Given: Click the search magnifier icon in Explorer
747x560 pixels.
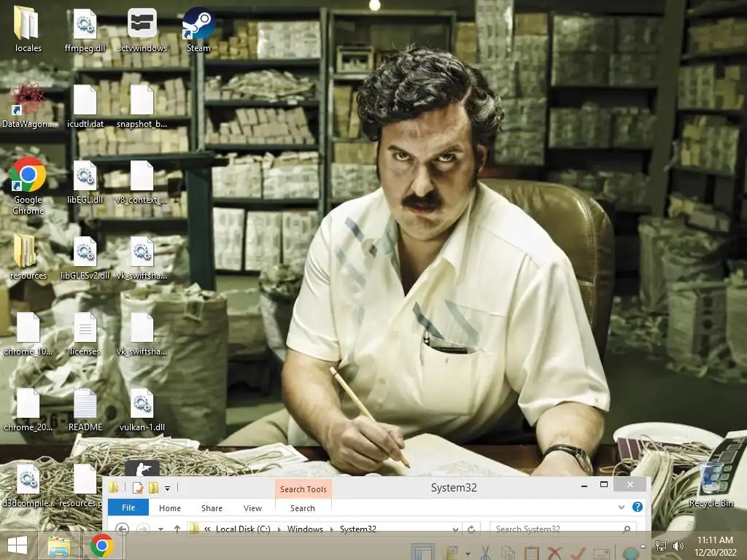Looking at the screenshot, I should coord(627,529).
